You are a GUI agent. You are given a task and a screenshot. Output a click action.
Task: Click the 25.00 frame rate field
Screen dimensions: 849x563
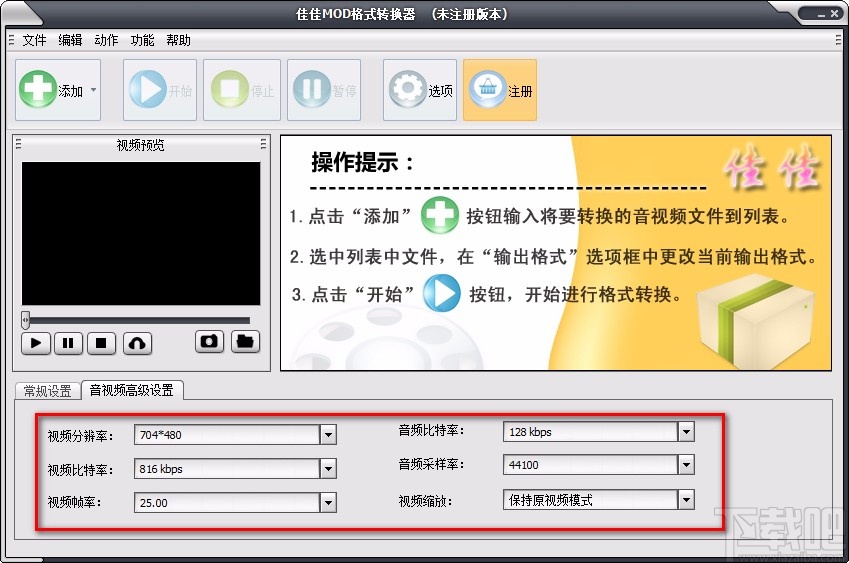227,503
